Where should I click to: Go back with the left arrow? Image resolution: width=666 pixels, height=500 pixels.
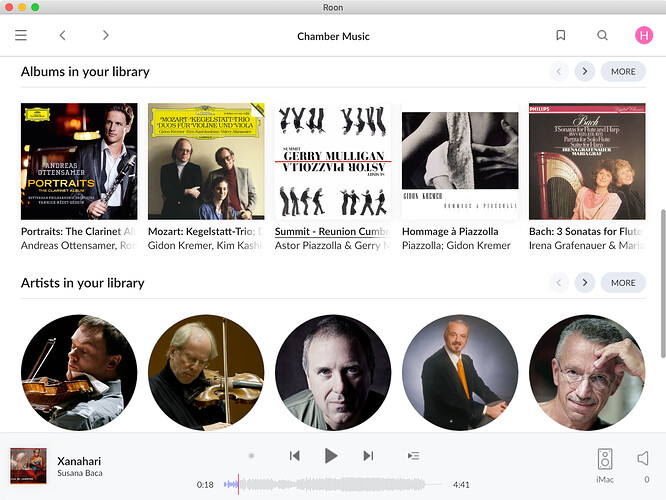click(x=63, y=35)
